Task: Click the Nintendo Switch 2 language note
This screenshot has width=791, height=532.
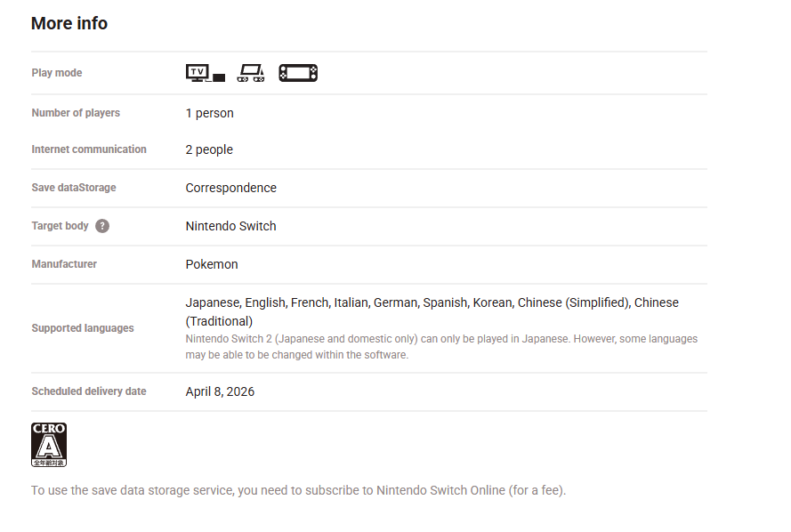Action: 441,347
